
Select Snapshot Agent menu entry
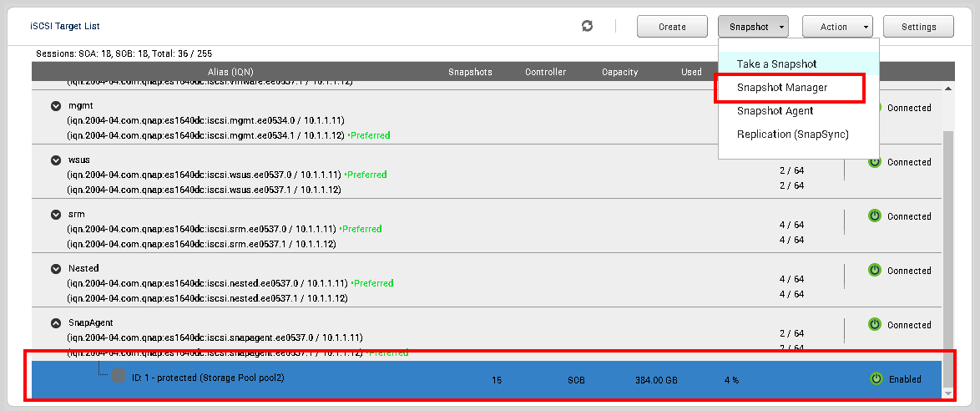775,111
